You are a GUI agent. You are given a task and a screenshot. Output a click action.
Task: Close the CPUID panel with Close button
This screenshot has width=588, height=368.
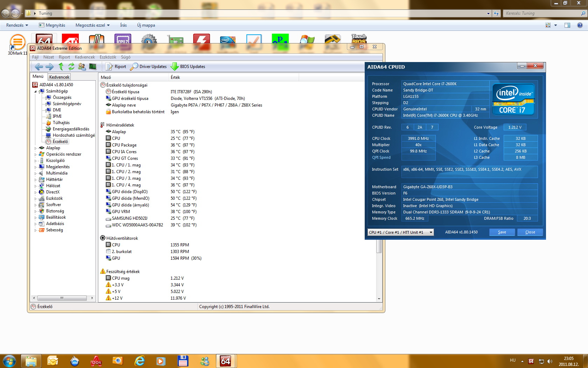(x=530, y=232)
